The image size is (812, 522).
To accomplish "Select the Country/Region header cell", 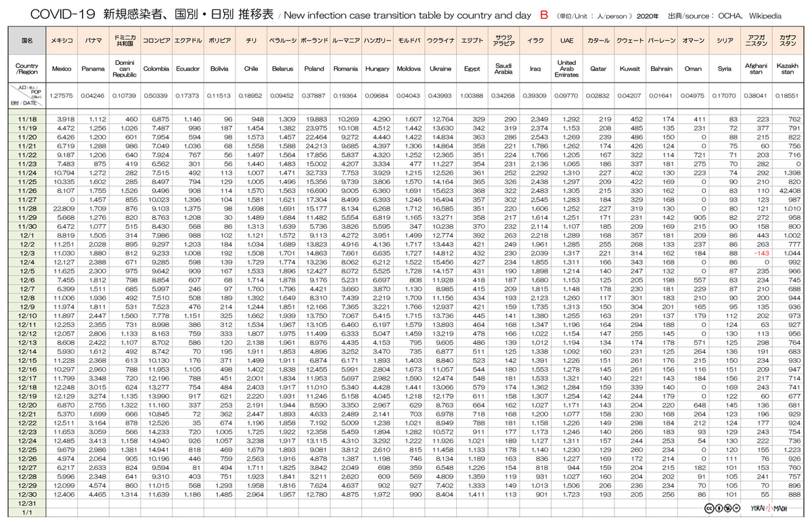I will [27, 68].
